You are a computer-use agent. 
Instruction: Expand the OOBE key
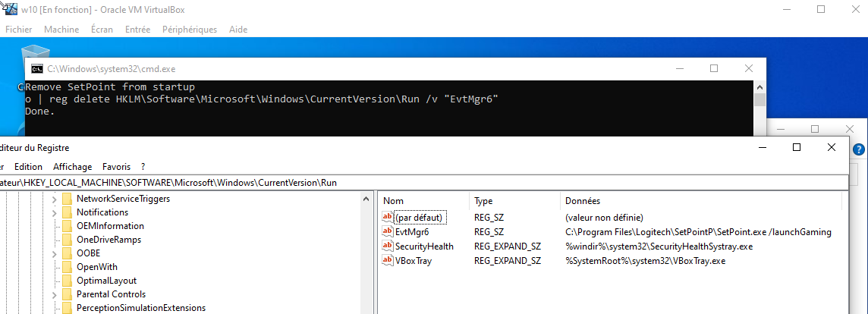55,253
